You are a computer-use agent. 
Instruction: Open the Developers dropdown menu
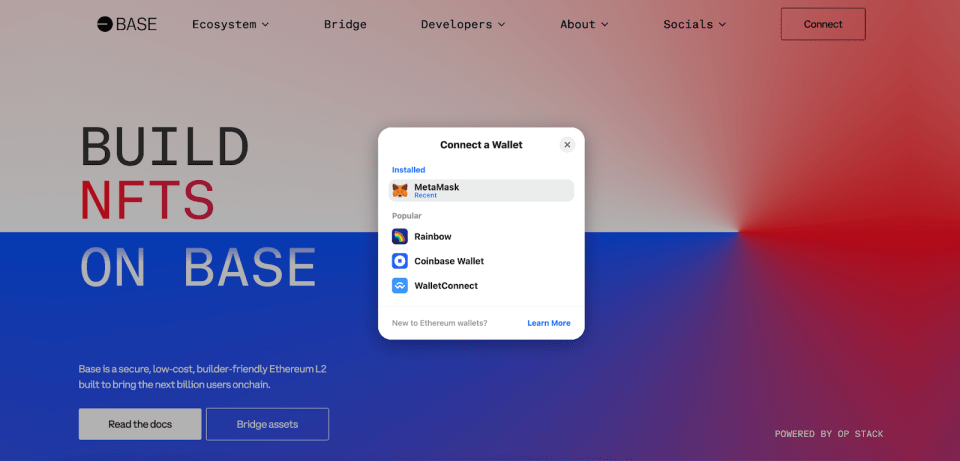(463, 24)
